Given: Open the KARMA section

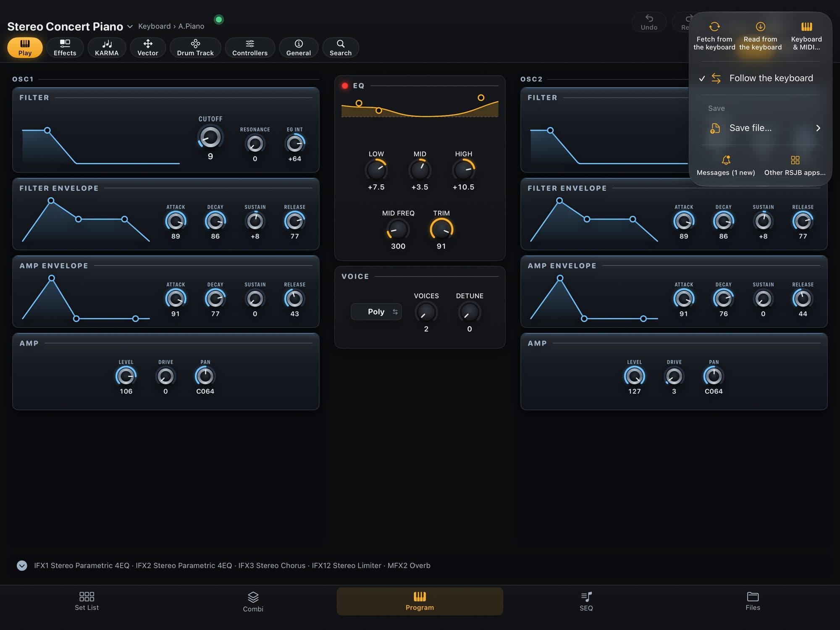Looking at the screenshot, I should coord(107,47).
